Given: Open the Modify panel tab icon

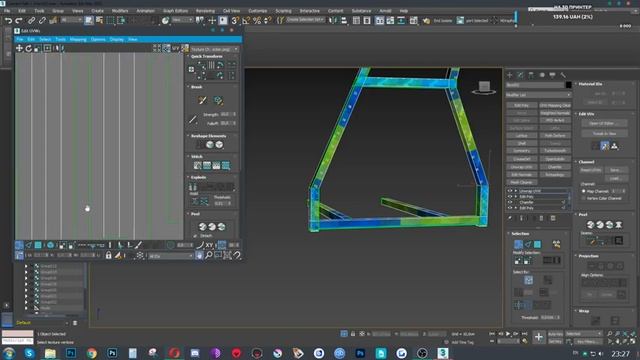Looking at the screenshot, I should pos(520,75).
